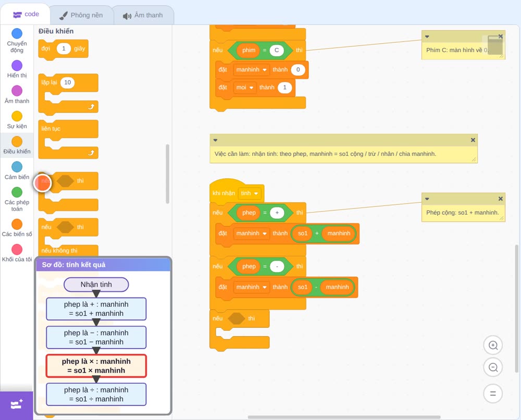Image resolution: width=521 pixels, height=420 pixels.
Task: Click the empty condition slot in workspace 'nếu' block
Action: point(237,318)
